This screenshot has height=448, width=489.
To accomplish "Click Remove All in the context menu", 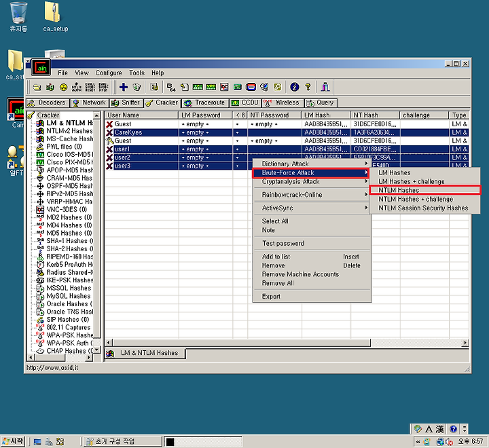I will [x=312, y=283].
